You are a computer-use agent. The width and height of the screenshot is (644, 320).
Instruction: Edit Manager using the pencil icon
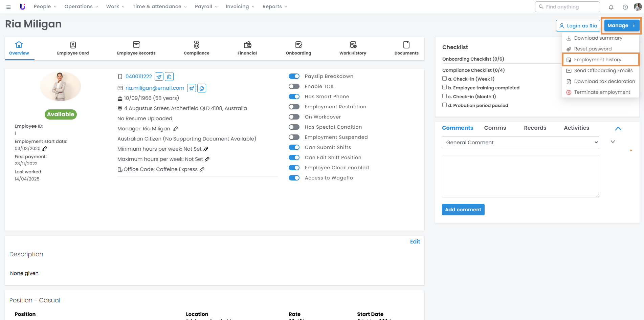[176, 129]
